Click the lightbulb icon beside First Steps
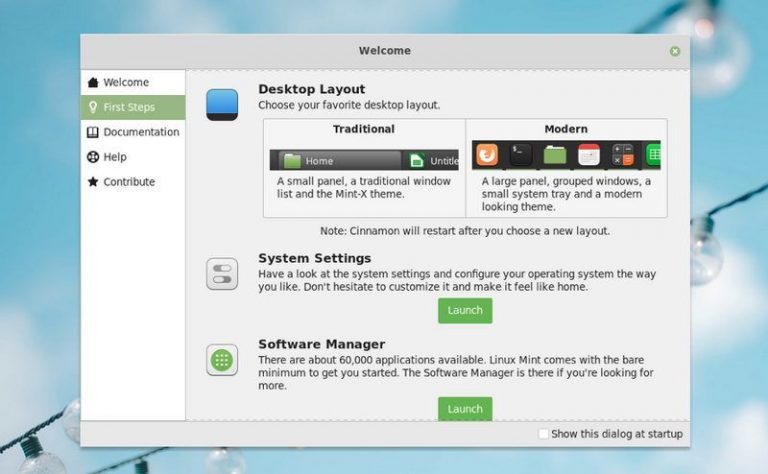 93,107
